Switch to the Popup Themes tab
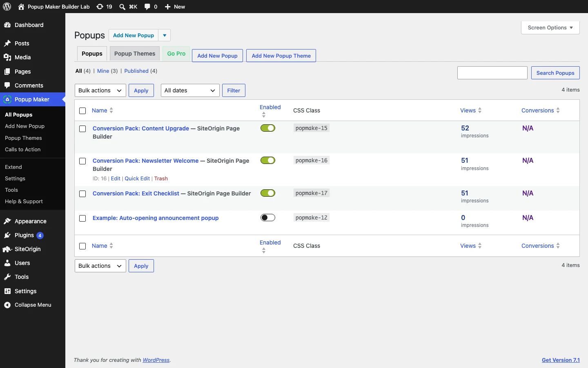Image resolution: width=588 pixels, height=368 pixels. (x=135, y=54)
